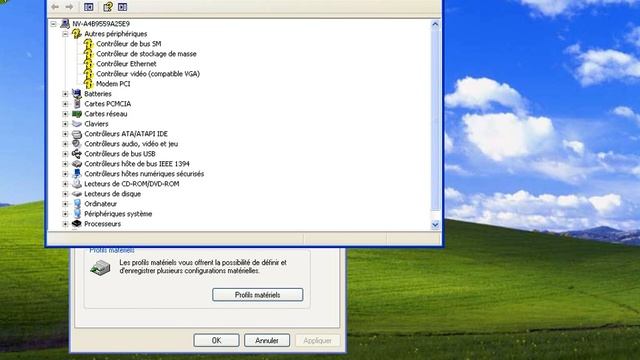This screenshot has width=640, height=360.
Task: Click the audio, vidéo et jeu speaker icon
Action: [x=76, y=144]
